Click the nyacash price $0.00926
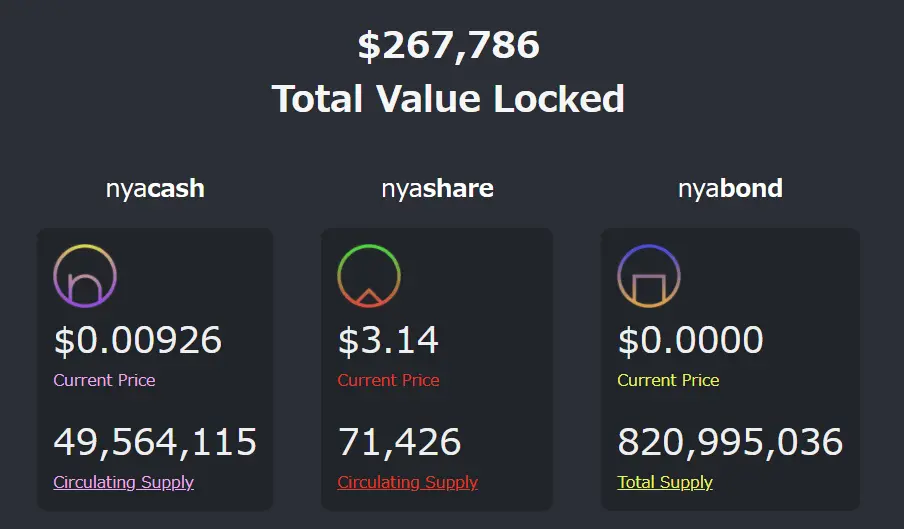 tap(137, 340)
